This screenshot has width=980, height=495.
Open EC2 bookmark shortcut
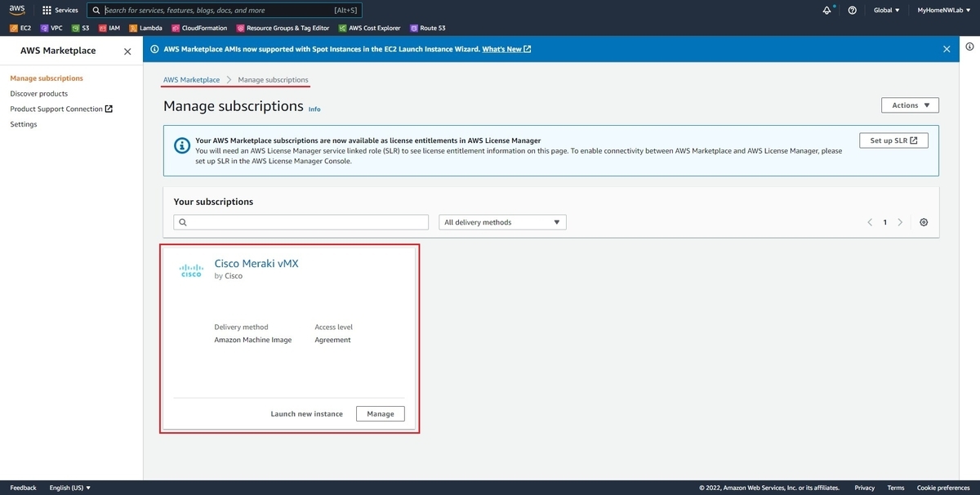pos(20,28)
